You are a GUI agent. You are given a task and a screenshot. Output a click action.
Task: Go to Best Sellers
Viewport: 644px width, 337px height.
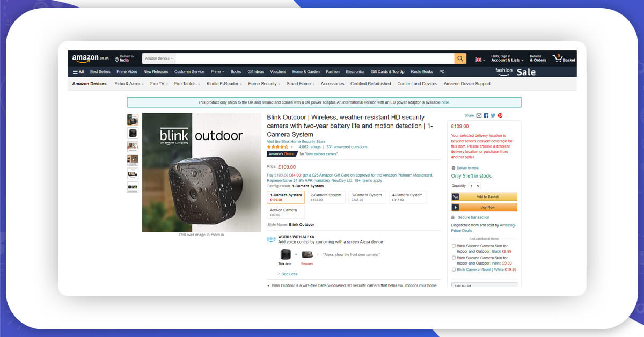click(x=100, y=71)
